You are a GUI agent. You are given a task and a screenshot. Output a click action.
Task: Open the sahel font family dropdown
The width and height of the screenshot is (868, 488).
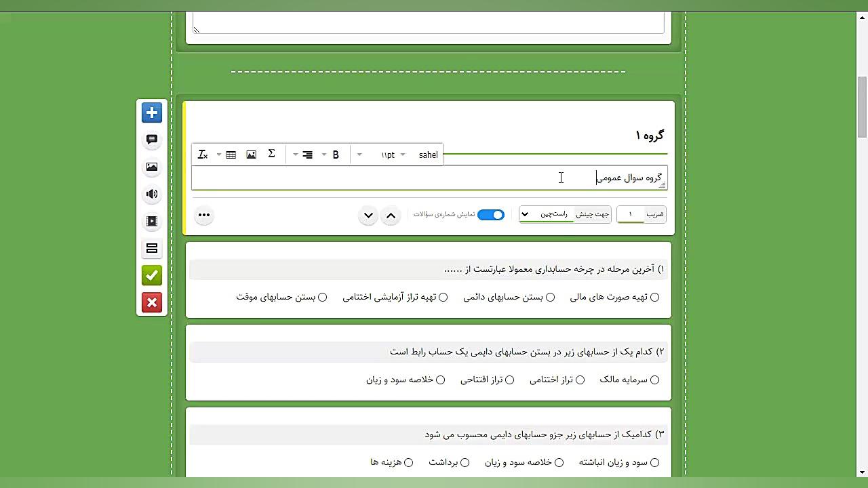[x=428, y=155]
